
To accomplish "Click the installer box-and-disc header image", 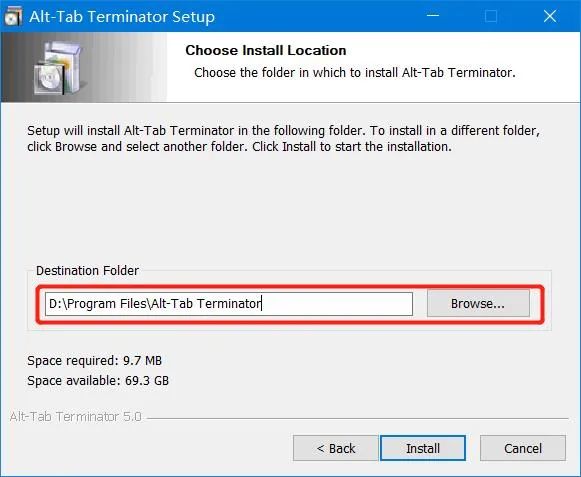I will click(59, 67).
